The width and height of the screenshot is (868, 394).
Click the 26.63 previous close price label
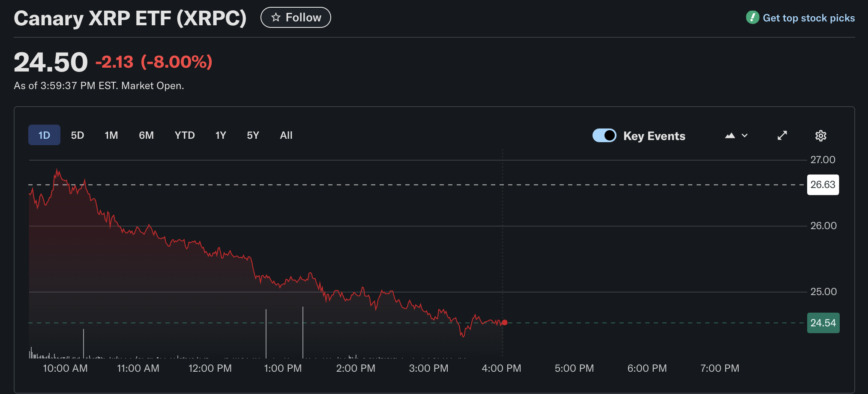click(823, 185)
